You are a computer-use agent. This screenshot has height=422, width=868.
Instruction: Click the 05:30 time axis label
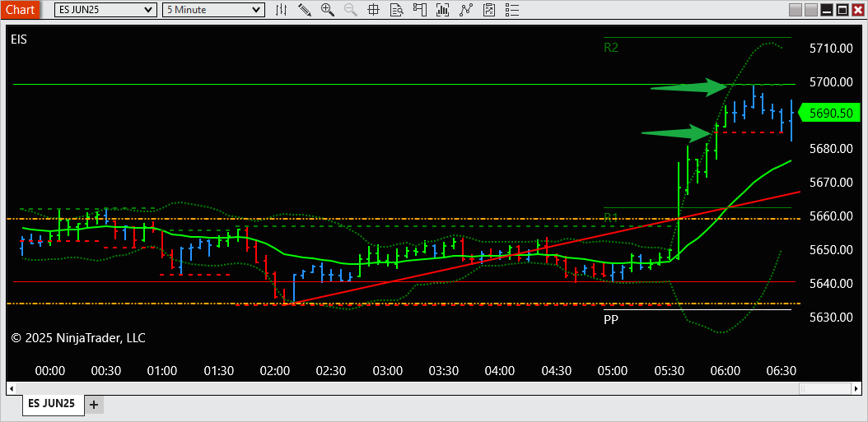pos(670,370)
